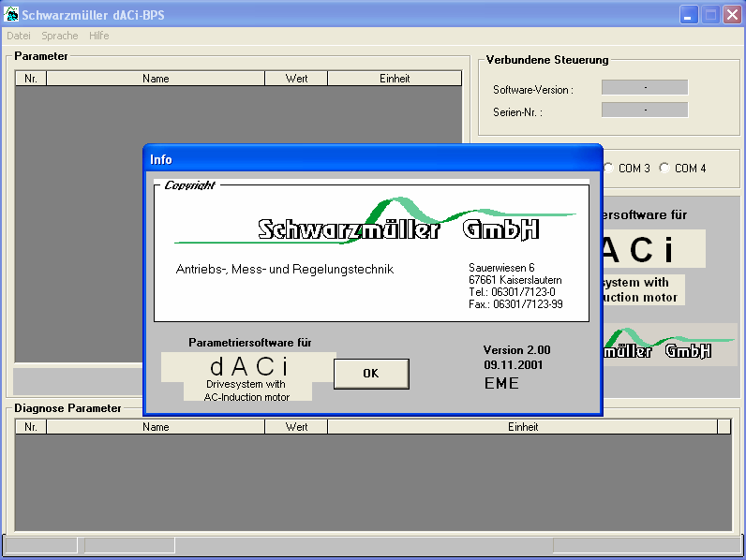Click the Serien-Nr. label
Image resolution: width=746 pixels, height=560 pixels.
tap(517, 112)
